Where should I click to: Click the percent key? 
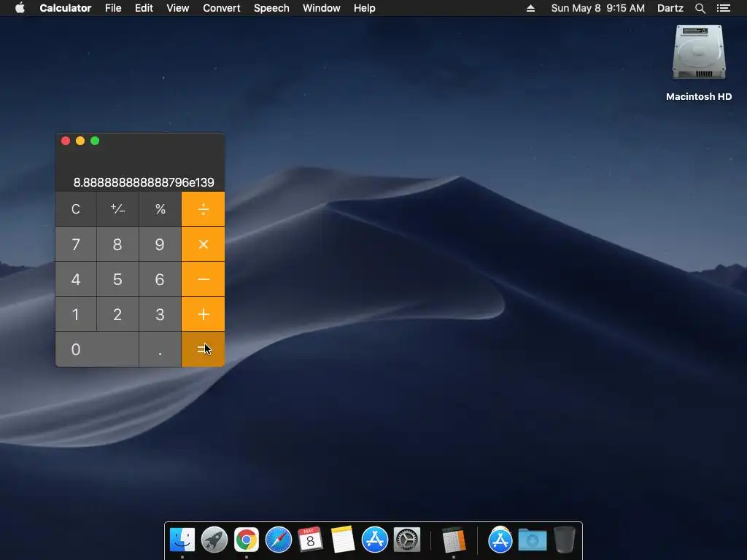coord(160,209)
